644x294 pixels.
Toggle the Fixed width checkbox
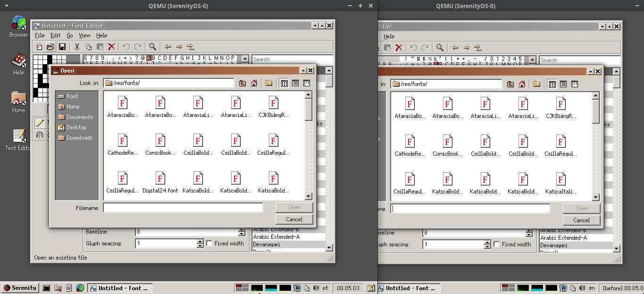[x=209, y=243]
